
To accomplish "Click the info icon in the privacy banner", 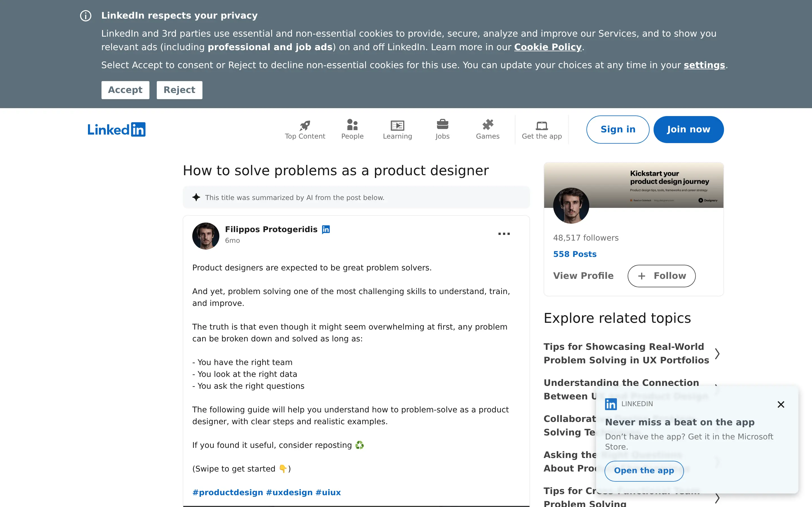I will click(x=85, y=15).
